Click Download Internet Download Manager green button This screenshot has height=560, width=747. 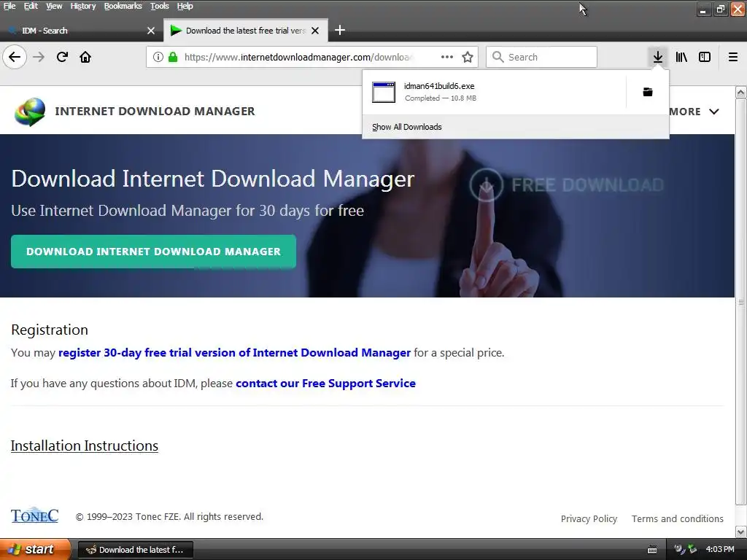tap(153, 252)
